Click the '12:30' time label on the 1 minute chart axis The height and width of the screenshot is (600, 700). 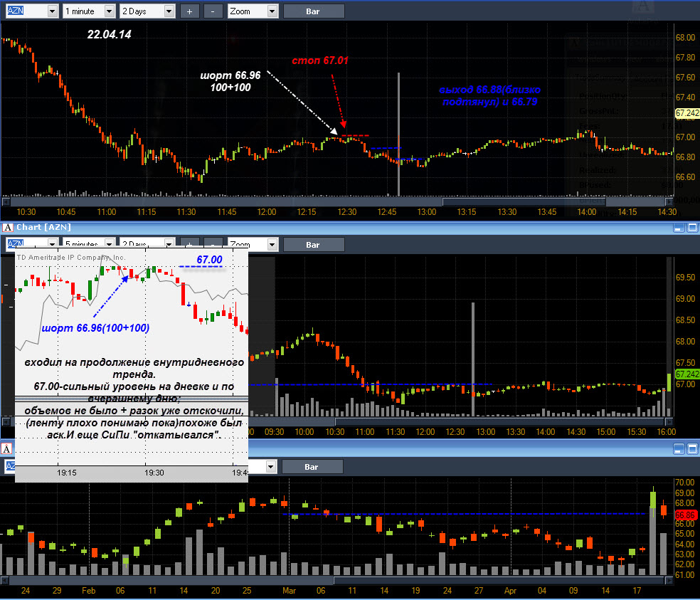click(347, 212)
